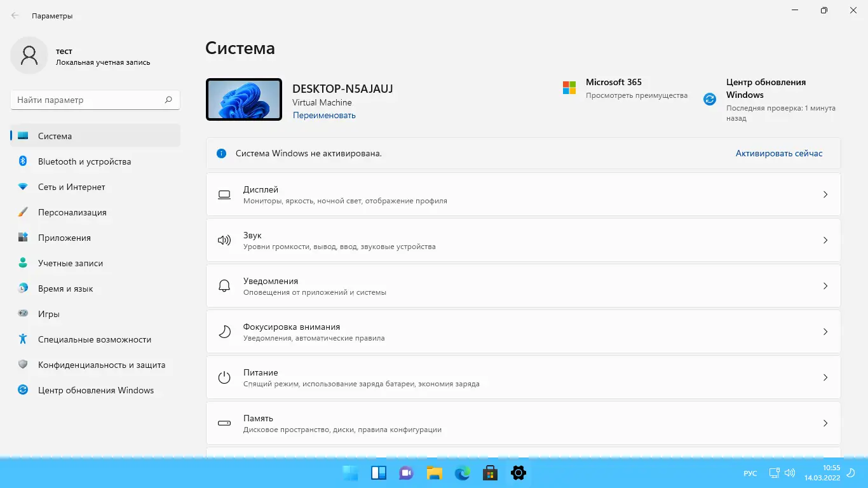Open Фокусировка внимания settings

(x=522, y=331)
